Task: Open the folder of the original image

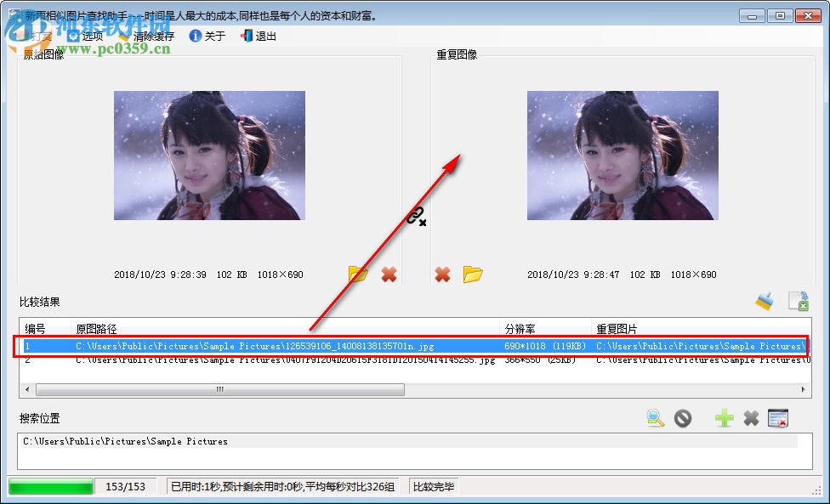Action: point(358,274)
